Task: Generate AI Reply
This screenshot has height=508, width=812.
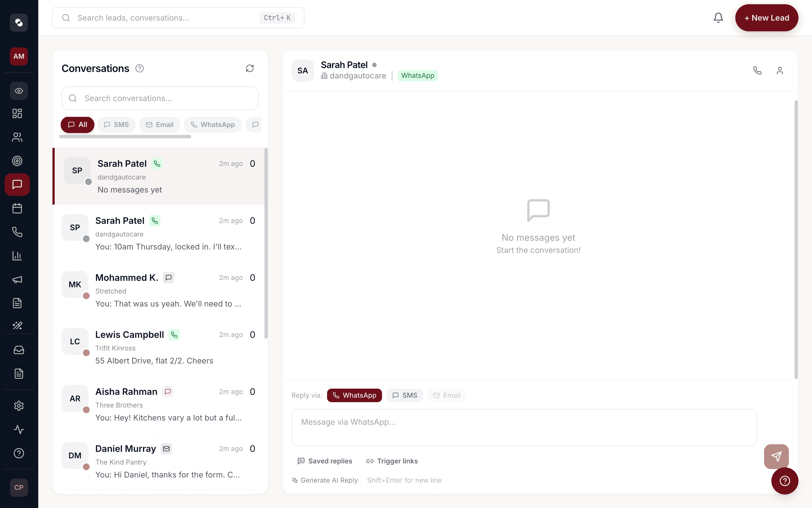Action: coord(325,480)
